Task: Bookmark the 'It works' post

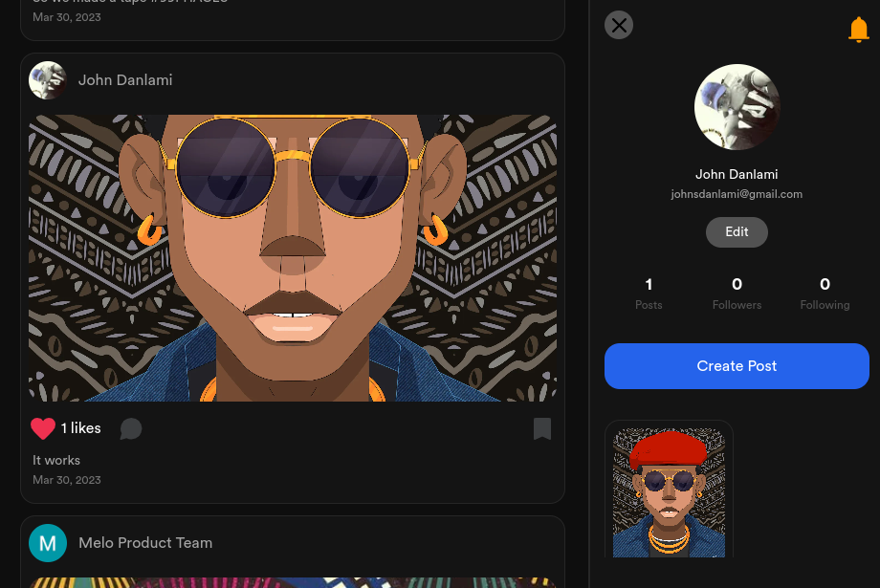Action: 541,428
